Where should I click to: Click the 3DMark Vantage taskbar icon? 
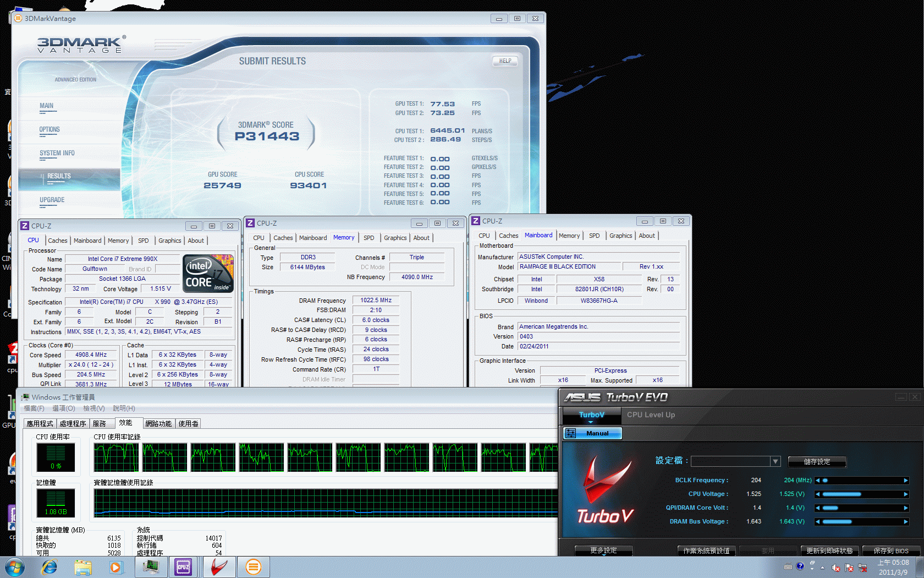[254, 567]
